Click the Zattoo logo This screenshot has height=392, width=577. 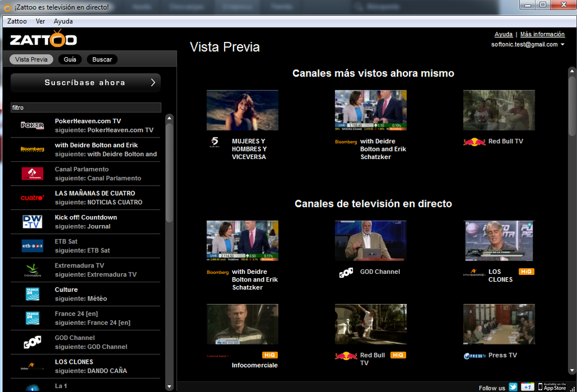tap(44, 38)
